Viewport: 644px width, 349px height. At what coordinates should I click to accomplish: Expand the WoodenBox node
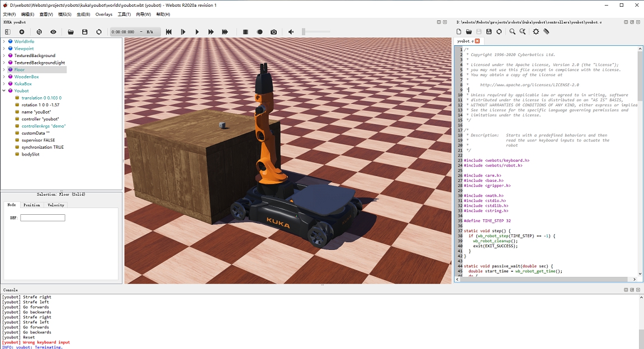click(4, 77)
